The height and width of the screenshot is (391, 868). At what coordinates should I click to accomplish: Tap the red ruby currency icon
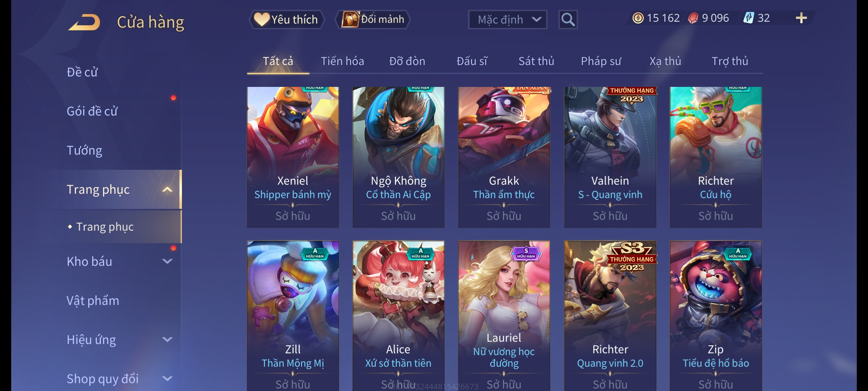693,18
